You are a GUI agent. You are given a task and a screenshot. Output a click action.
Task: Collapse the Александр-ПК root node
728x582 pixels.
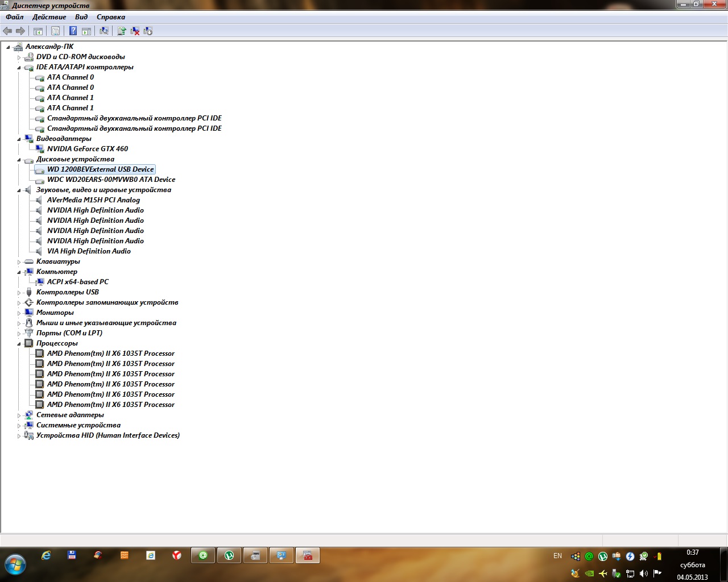[x=8, y=47]
